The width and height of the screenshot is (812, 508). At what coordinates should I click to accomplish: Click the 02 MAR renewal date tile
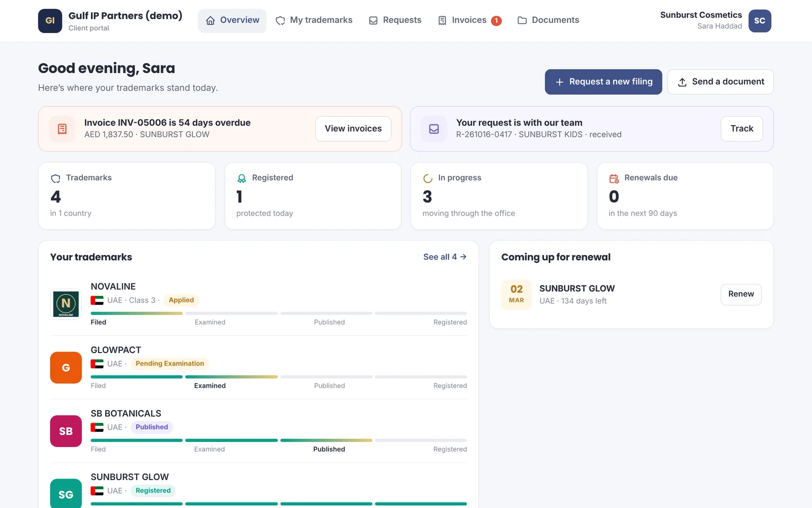(516, 295)
